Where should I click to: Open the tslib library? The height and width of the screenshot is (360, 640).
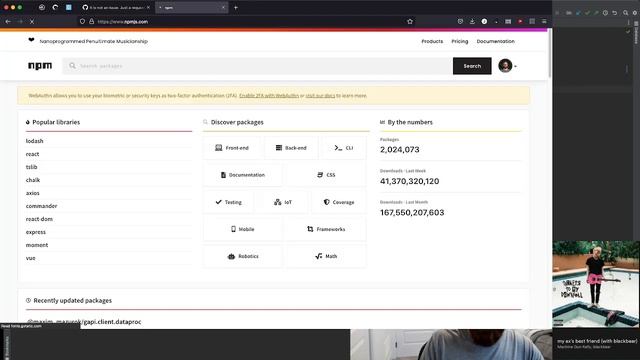31,167
